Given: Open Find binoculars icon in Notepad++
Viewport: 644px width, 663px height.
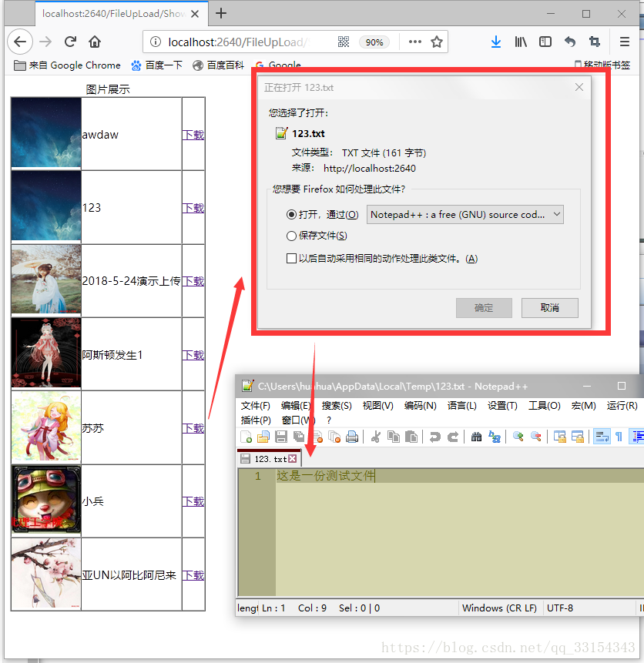Looking at the screenshot, I should tap(476, 437).
